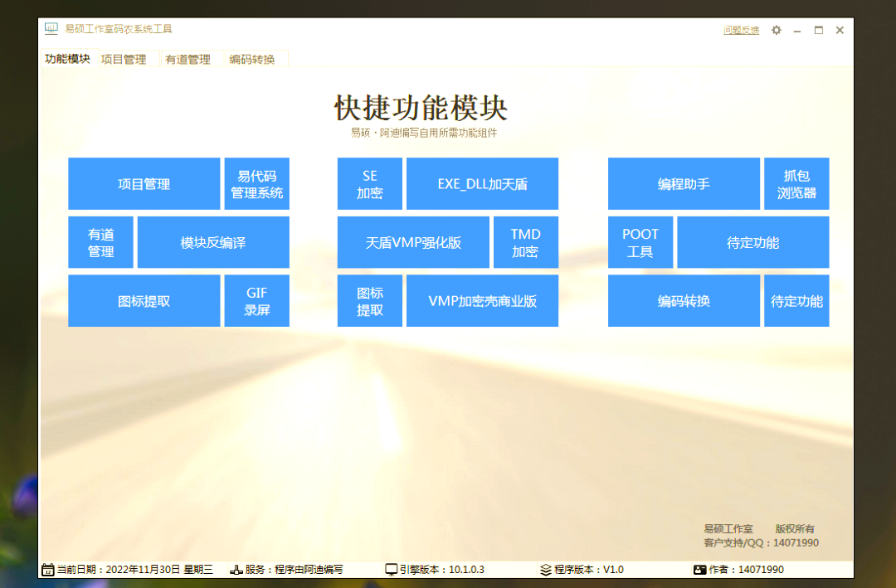Maximize the window
Screen dimensions: 896x588
click(819, 31)
